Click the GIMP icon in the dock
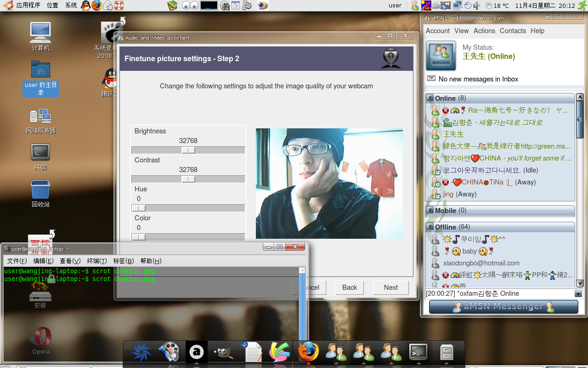The height and width of the screenshot is (368, 588). (224, 352)
